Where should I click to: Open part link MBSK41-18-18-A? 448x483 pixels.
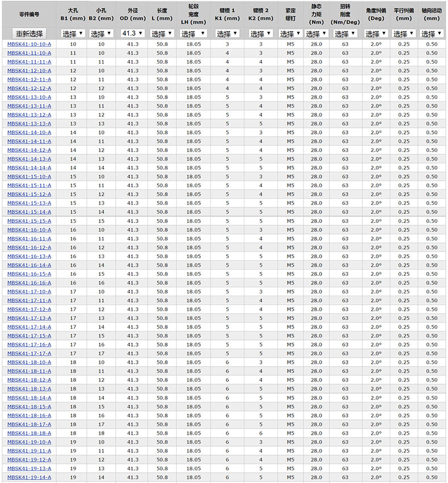coord(29,433)
